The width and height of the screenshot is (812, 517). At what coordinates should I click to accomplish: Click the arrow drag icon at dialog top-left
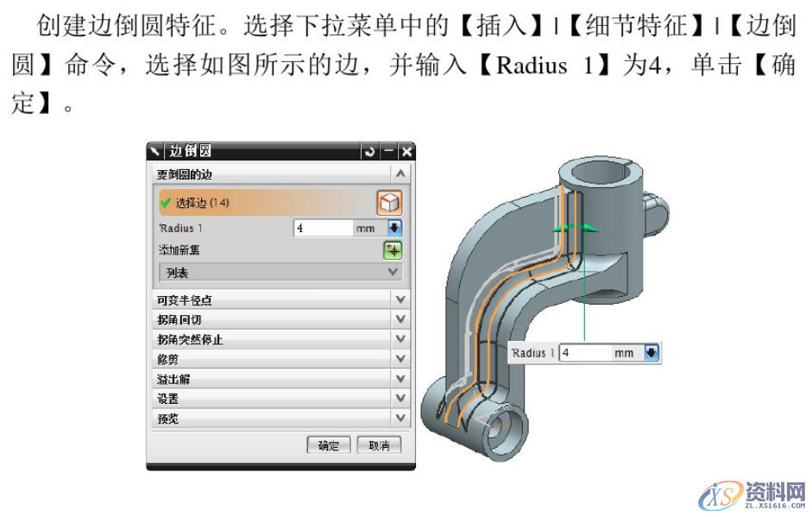(x=155, y=150)
